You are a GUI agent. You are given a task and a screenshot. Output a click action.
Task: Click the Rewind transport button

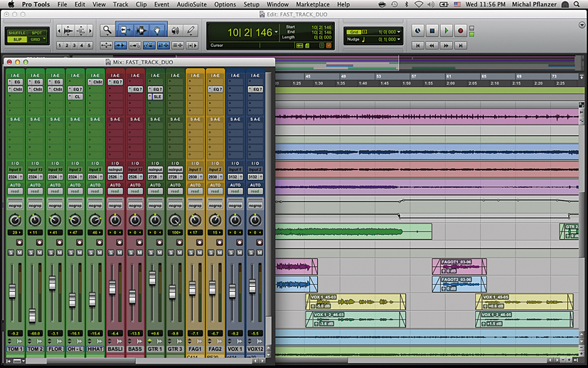click(432, 46)
